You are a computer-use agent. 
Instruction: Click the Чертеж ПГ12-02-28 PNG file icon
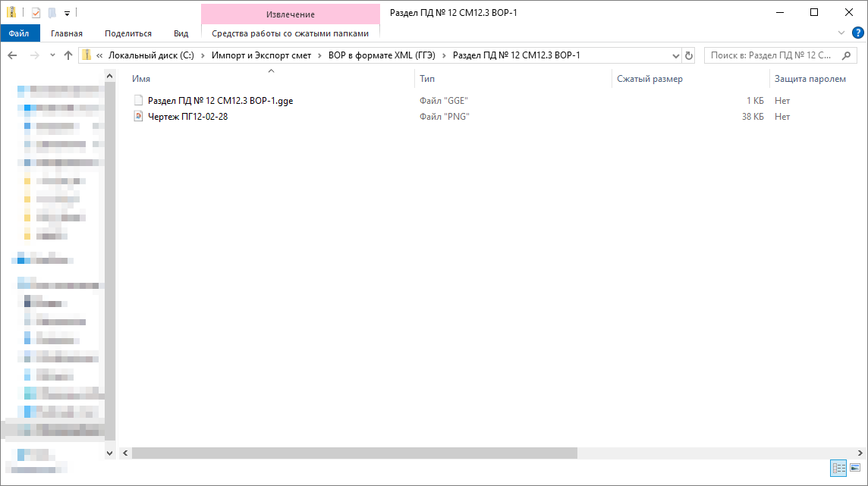(138, 116)
